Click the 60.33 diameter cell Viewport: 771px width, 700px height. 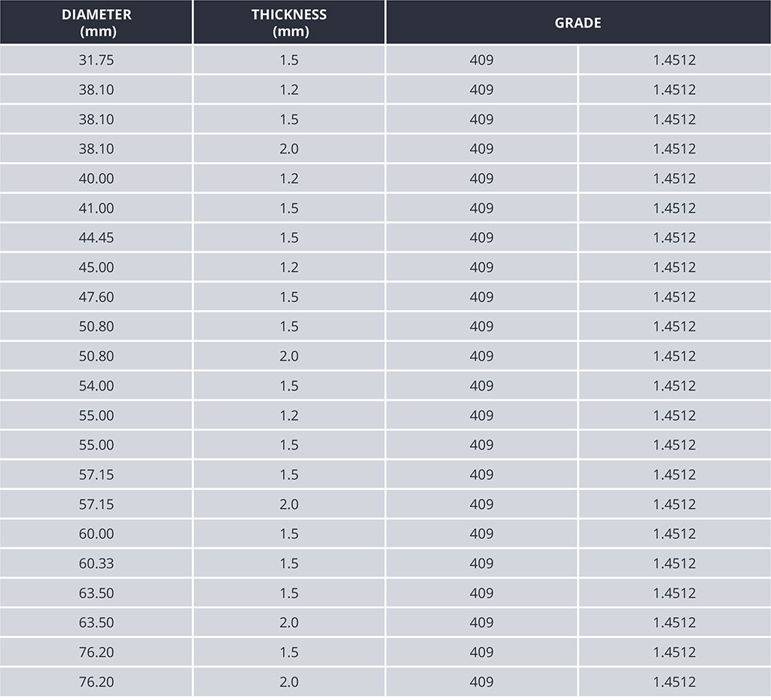pos(96,564)
